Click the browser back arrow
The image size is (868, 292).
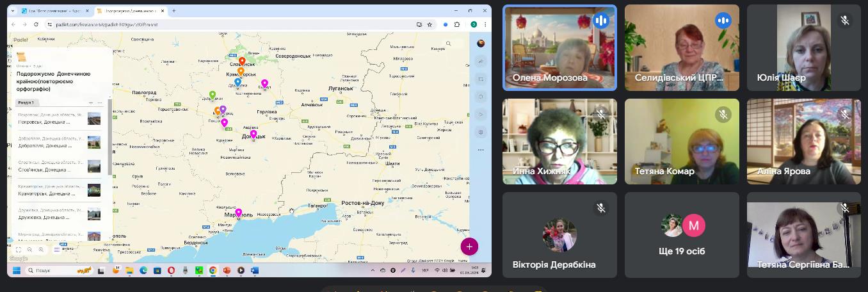(15, 24)
